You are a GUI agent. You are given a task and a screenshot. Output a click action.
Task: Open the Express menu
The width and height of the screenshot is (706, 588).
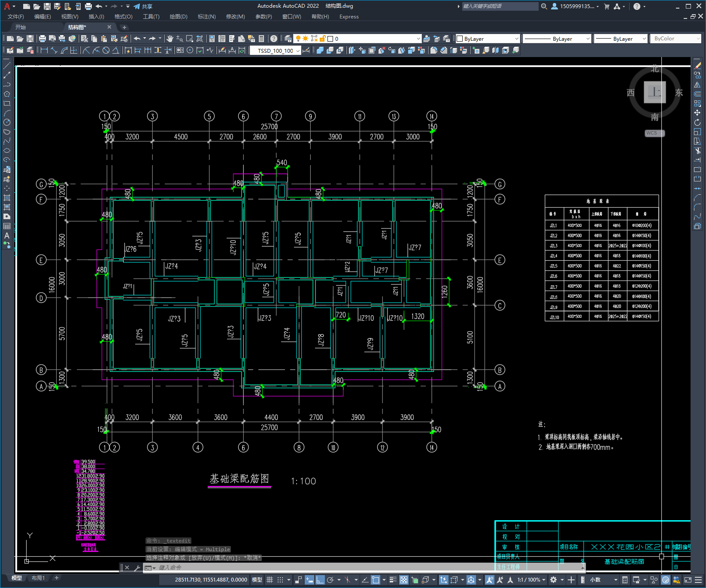click(x=349, y=17)
